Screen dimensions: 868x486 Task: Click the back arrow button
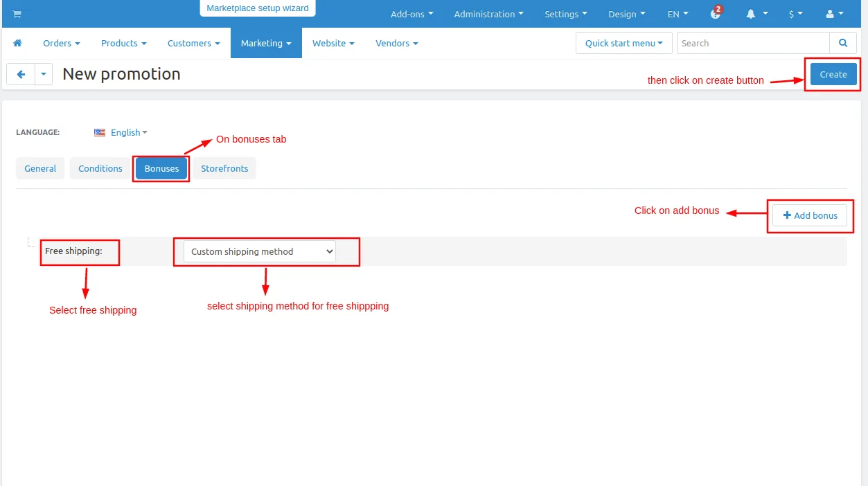pos(21,74)
